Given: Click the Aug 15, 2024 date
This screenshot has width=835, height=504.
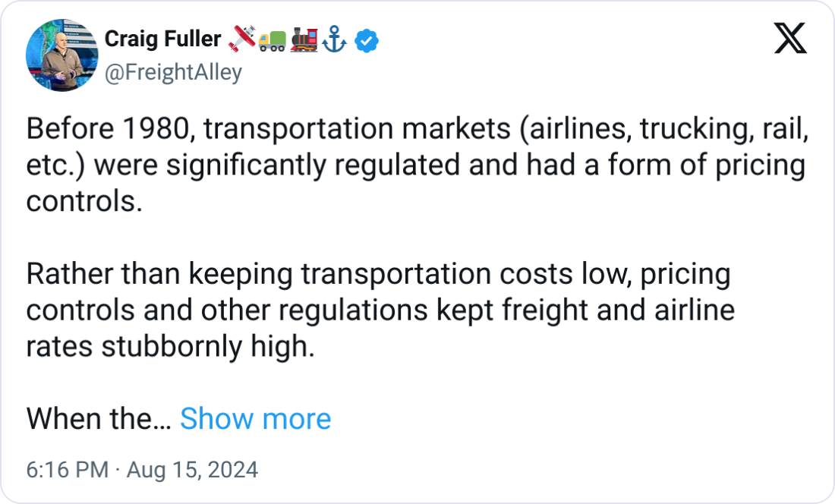Looking at the screenshot, I should 192,470.
